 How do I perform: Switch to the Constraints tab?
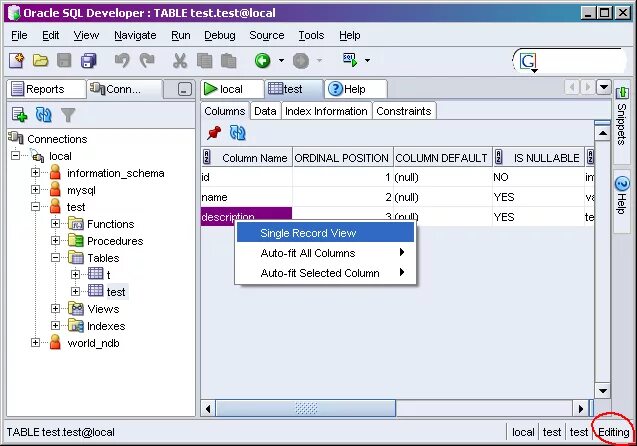tap(404, 111)
